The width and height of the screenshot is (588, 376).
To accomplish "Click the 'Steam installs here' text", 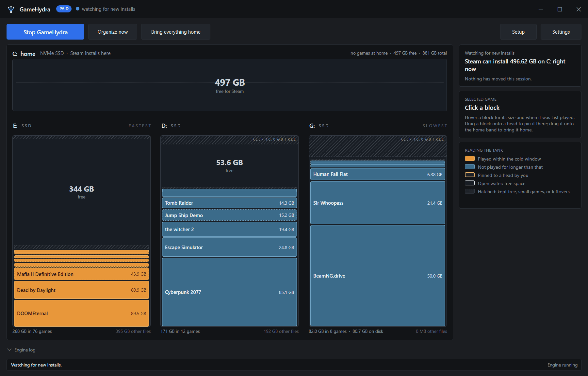I will [x=90, y=53].
